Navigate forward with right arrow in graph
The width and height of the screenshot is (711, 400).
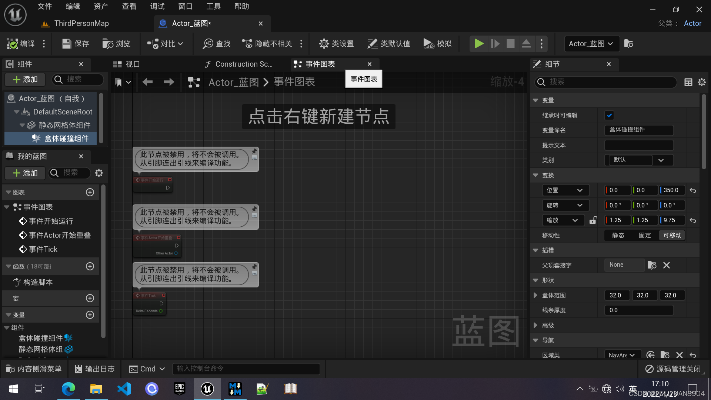(x=169, y=82)
